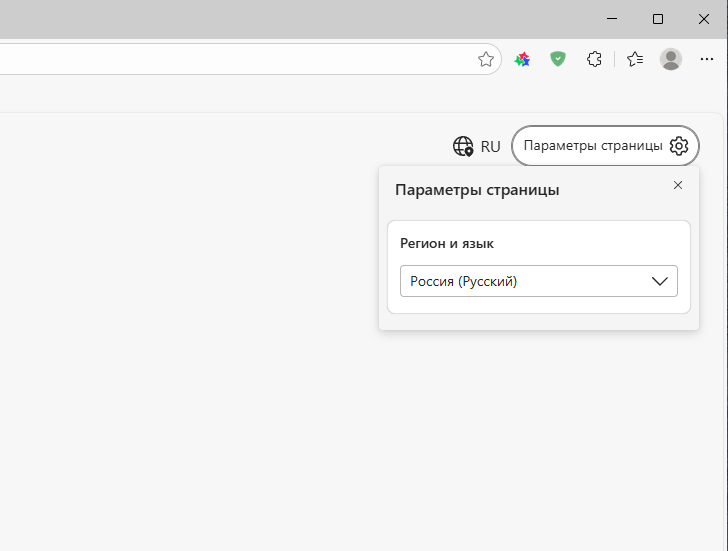Viewport: 728px width, 551px height.
Task: Click the profile avatar icon
Action: click(x=671, y=59)
